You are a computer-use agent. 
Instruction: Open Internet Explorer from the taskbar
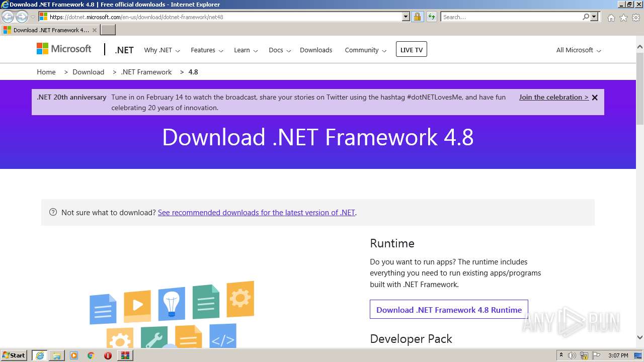[39, 355]
